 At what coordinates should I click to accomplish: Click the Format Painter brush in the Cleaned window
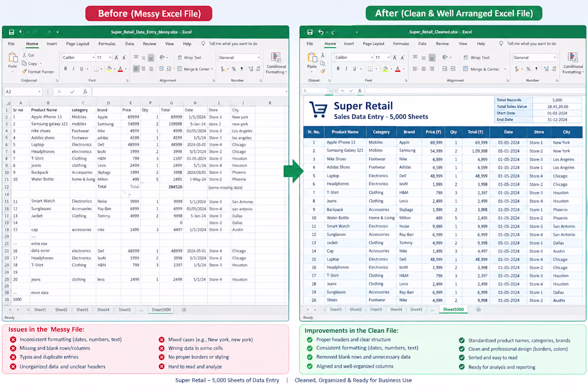click(322, 71)
